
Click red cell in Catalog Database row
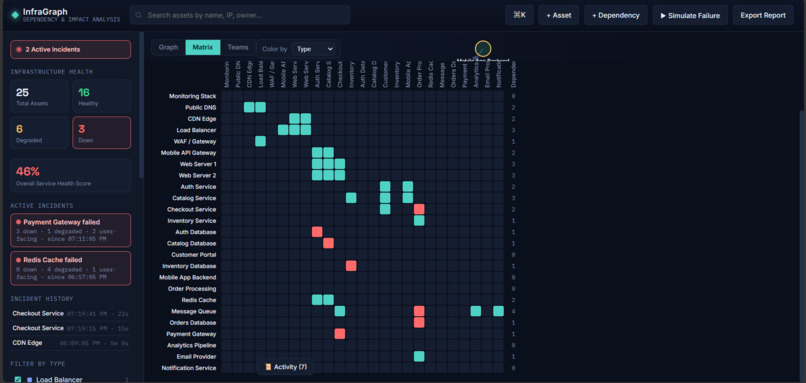(328, 243)
